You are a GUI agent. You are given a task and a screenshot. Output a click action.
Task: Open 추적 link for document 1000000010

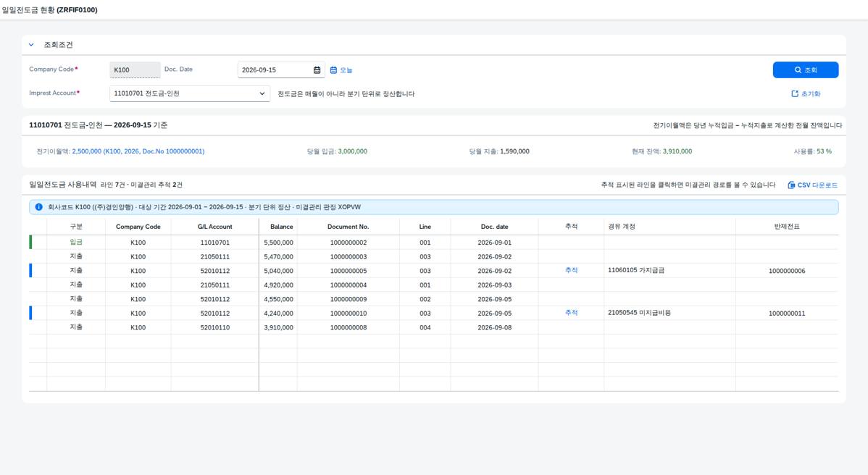[571, 313]
